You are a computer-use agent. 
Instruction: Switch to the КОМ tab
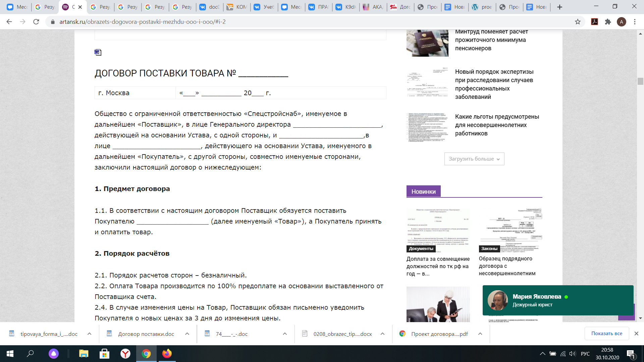point(237,7)
